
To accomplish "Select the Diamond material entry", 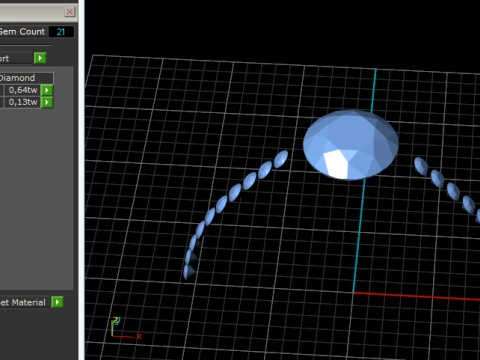I will tap(26, 78).
